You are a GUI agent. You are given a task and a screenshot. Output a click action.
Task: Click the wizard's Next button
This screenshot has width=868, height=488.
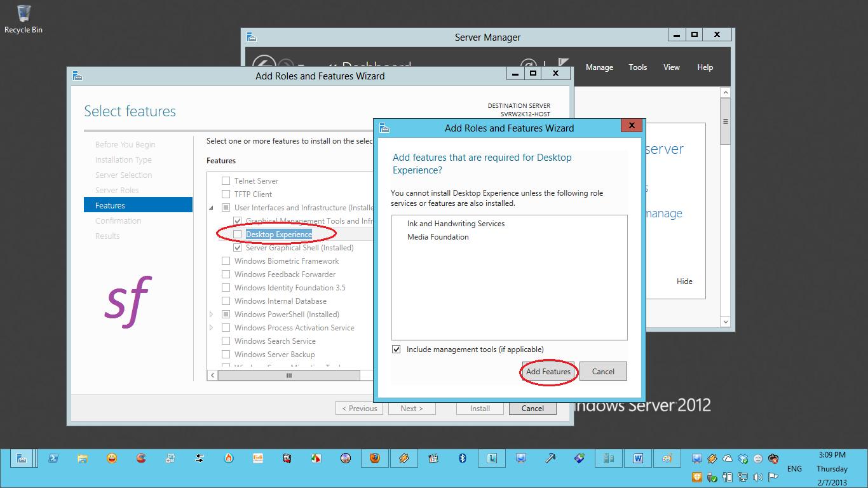click(412, 409)
